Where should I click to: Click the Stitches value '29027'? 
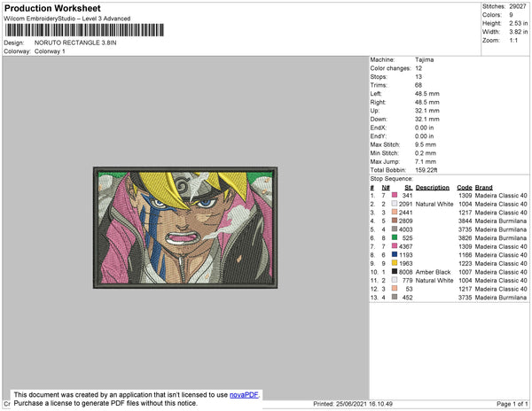(518, 6)
